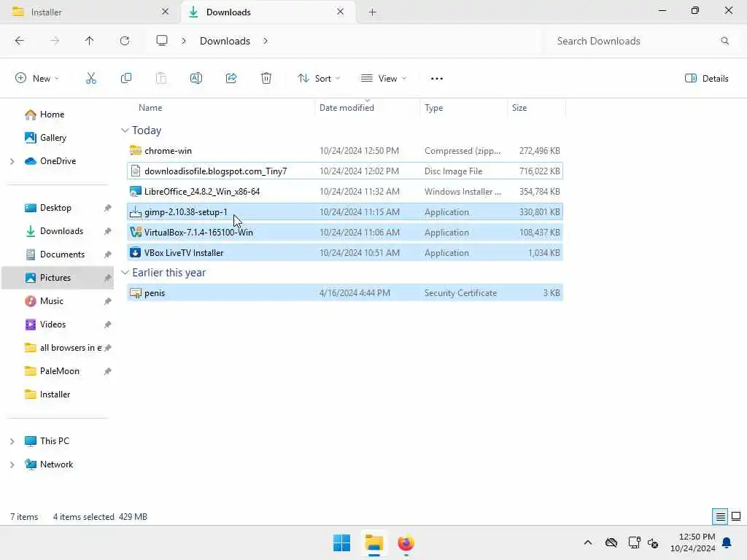Switch to details list view icon in status bar
Viewport: 747px width, 560px height.
(720, 517)
